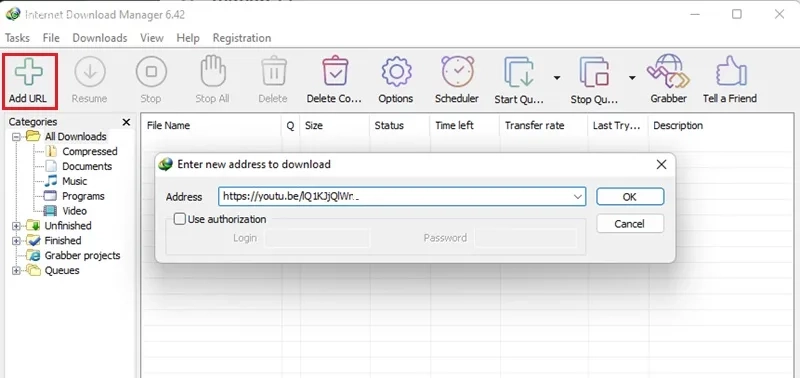800x378 pixels.
Task: Click the Start Queue icon
Action: (x=519, y=72)
